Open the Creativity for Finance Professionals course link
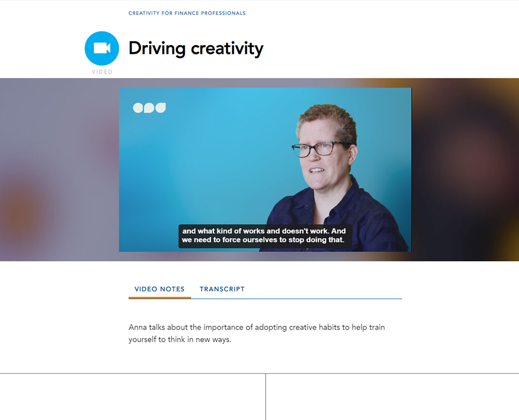 [x=187, y=13]
